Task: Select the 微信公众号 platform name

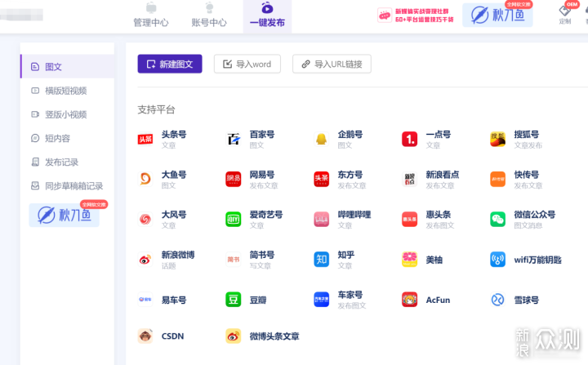Action: pyautogui.click(x=535, y=215)
